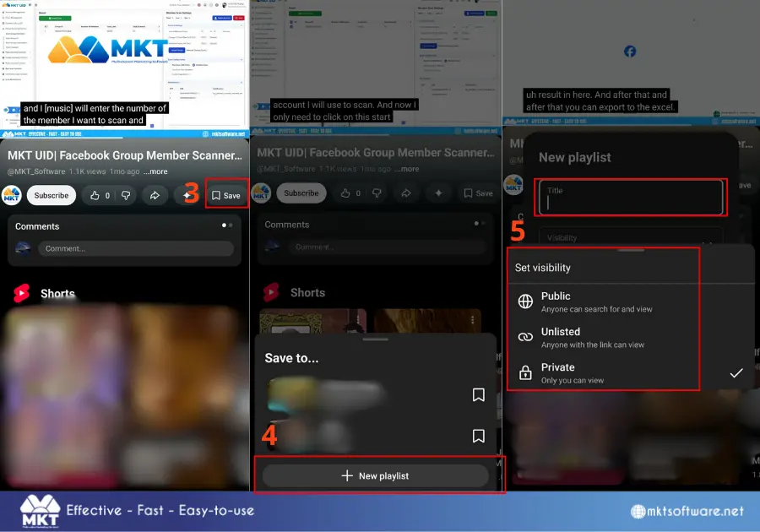Click the bright @MKT_Software channel name
Screen dimensions: 760x532
tap(36, 171)
